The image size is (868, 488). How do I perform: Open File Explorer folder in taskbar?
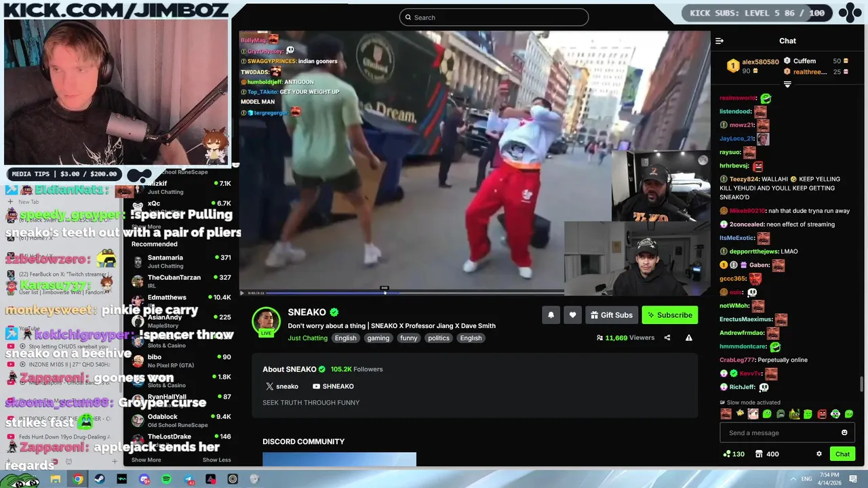coord(56,479)
